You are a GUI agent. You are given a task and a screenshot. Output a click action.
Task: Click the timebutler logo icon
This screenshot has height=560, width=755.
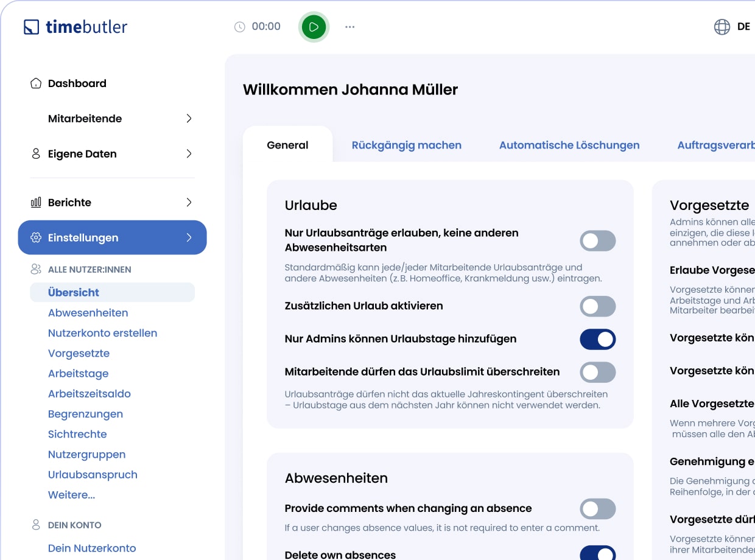coord(31,27)
